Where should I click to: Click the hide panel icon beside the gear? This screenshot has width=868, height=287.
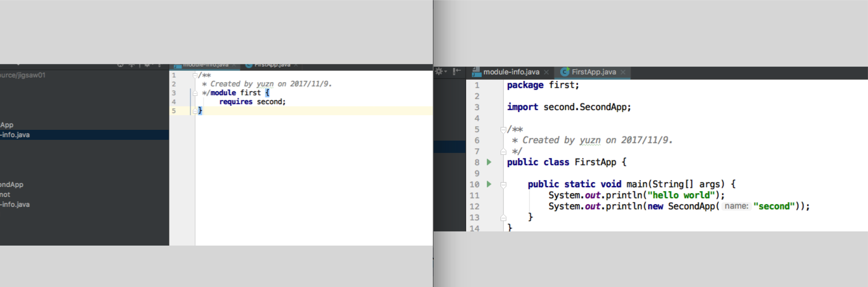click(457, 71)
